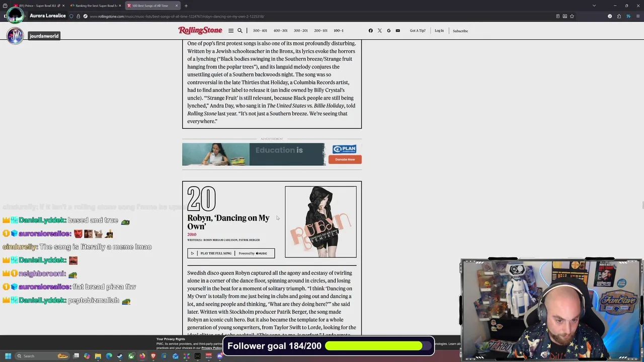Open File Explorer from the taskbar

tap(98, 356)
